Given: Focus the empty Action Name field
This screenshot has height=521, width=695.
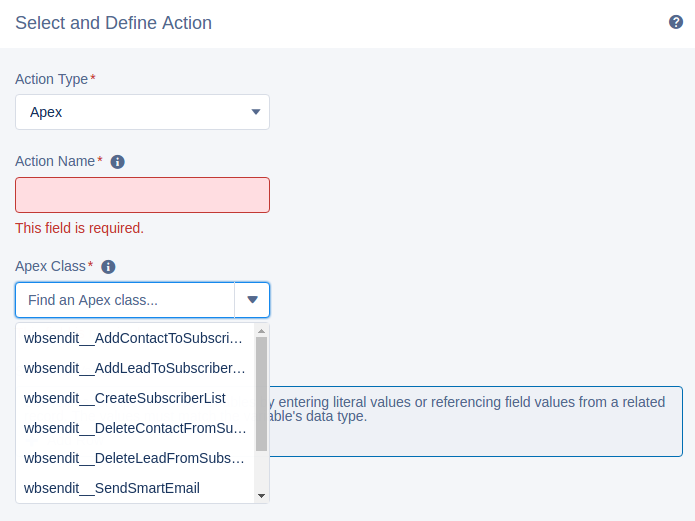Looking at the screenshot, I should 142,195.
